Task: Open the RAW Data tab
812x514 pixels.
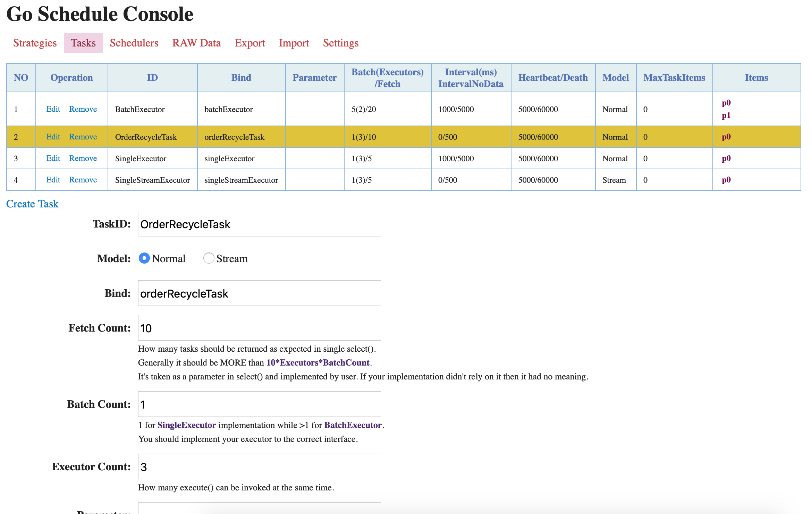Action: click(x=196, y=43)
